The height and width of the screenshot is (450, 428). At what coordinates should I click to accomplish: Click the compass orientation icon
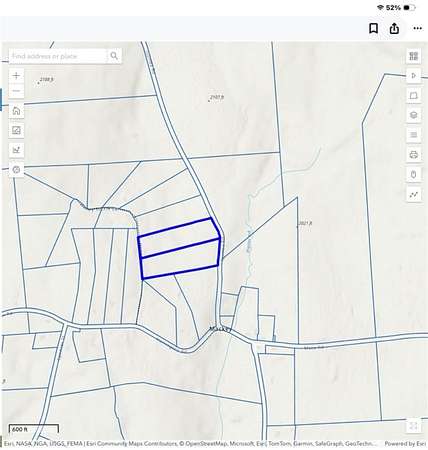pyautogui.click(x=16, y=170)
